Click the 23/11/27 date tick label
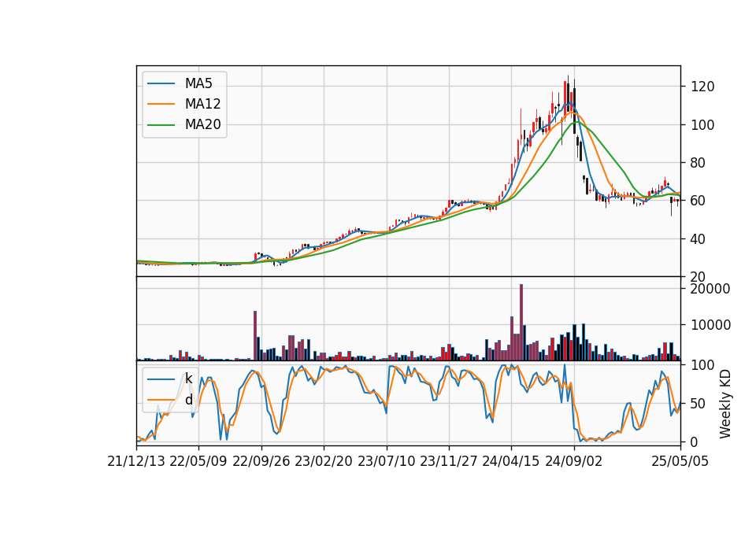This screenshot has height=543, width=756. pyautogui.click(x=449, y=461)
